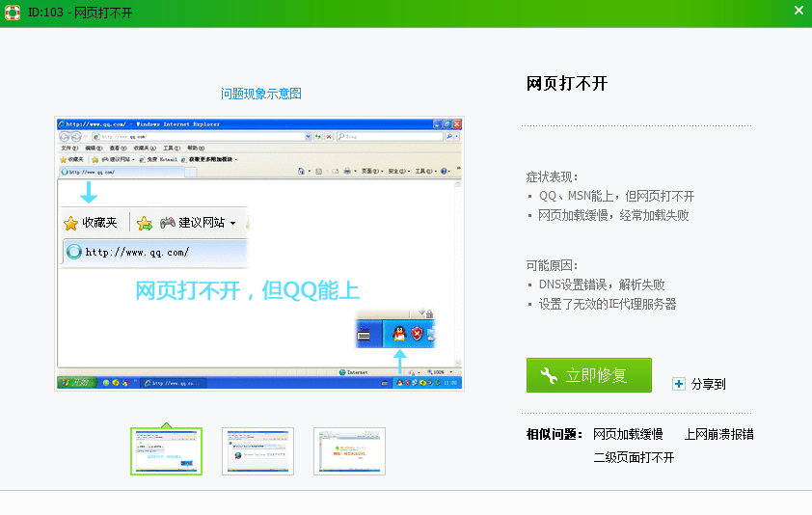Click the plus icon beside 分享到
This screenshot has width=812, height=515.
click(x=678, y=384)
